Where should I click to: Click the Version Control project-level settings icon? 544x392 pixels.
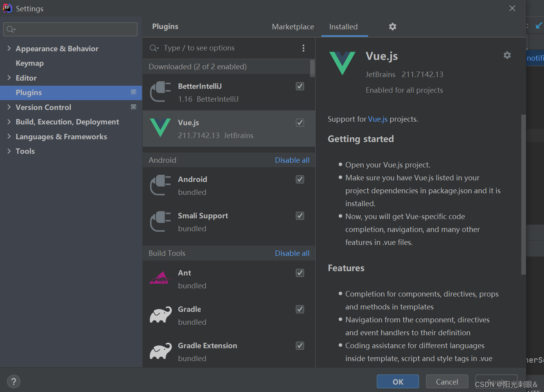[x=133, y=107]
